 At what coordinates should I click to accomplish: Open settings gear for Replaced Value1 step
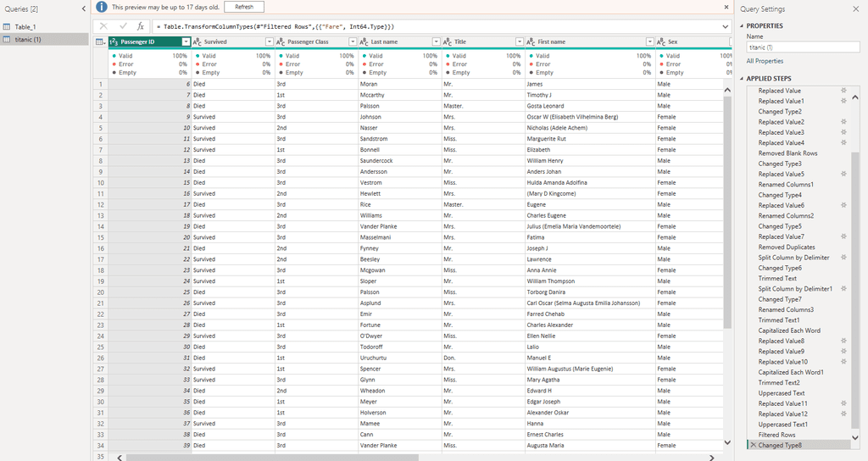(x=843, y=101)
